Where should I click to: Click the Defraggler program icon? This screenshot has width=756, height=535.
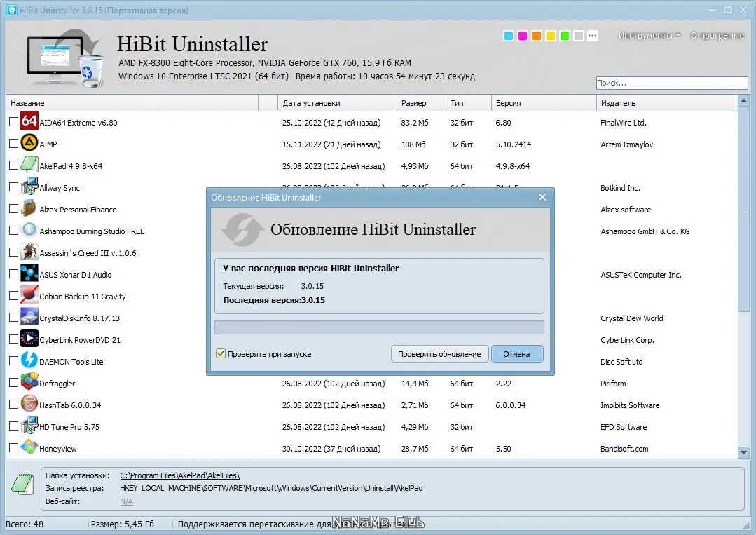tap(29, 381)
